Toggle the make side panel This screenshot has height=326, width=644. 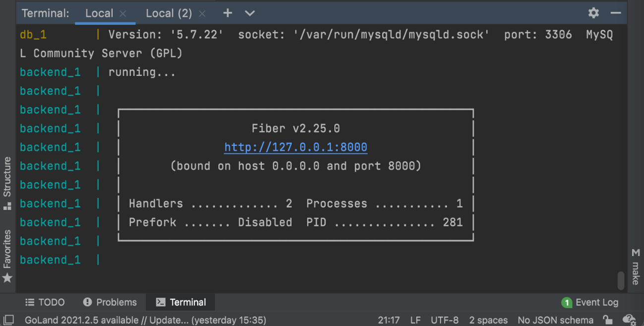click(x=636, y=267)
